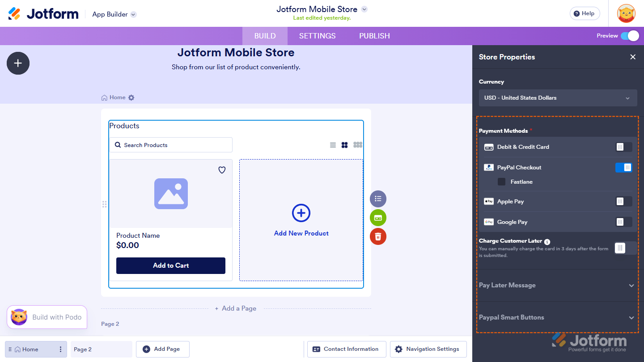Open Navigation Settings at the bottom bar

coord(428,349)
